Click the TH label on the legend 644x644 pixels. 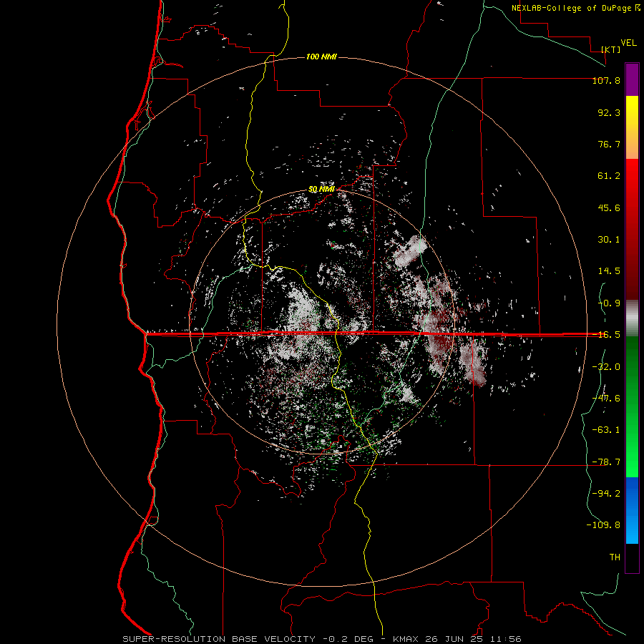(x=615, y=557)
